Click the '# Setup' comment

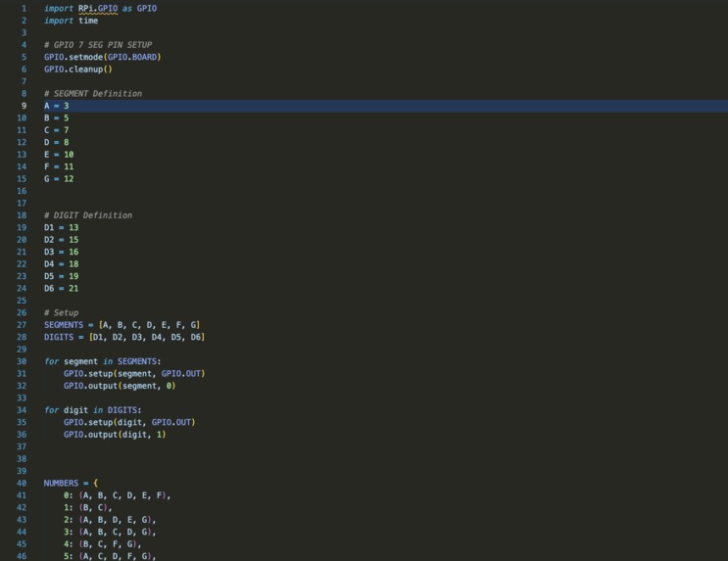pos(62,312)
